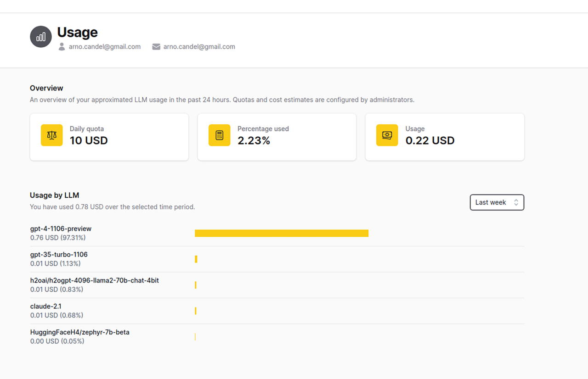Click the Usage by LLM heading
Screen dimensions: 588x379
(x=55, y=195)
